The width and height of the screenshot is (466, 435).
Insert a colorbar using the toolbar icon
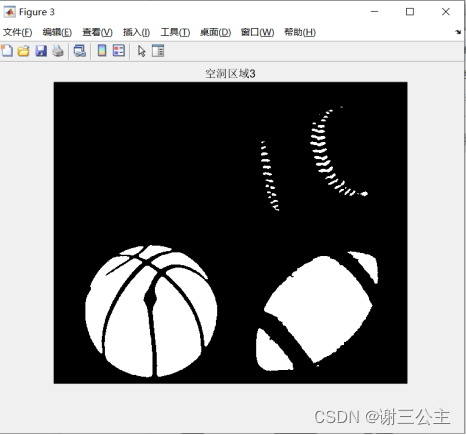coord(102,51)
